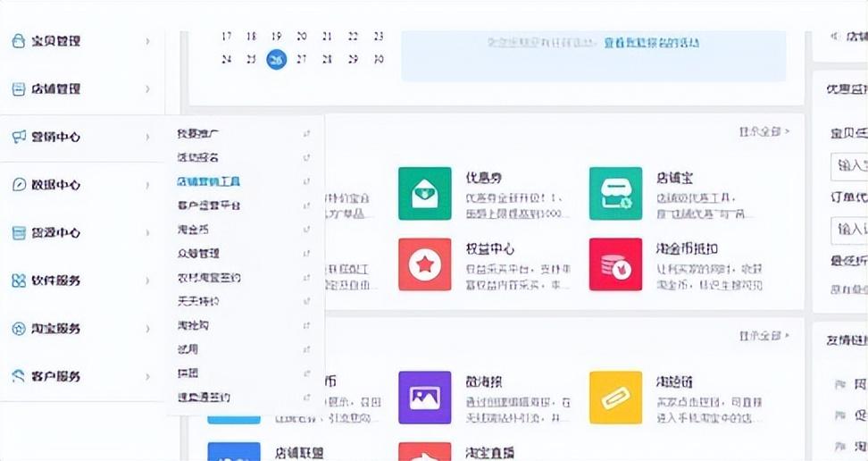Expand the 数据中心 chevron arrow

(148, 185)
